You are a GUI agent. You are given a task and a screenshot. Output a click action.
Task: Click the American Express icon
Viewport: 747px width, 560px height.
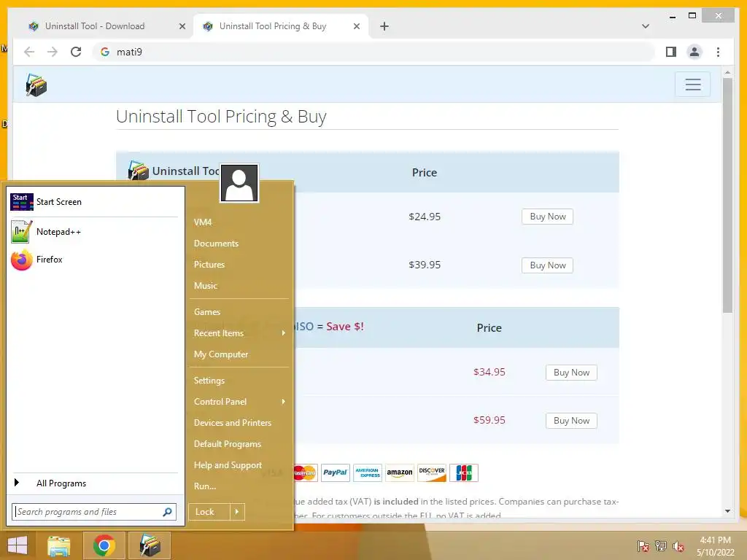pyautogui.click(x=368, y=472)
